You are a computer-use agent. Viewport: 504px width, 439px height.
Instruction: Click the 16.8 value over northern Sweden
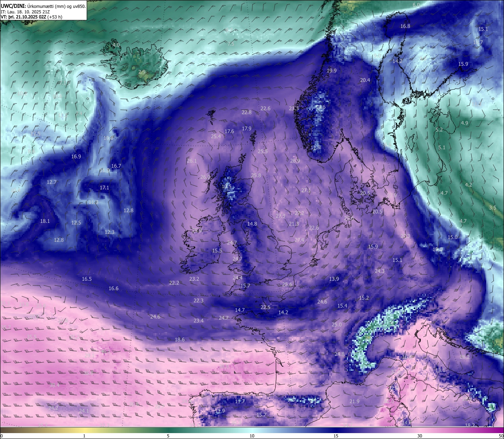pyautogui.click(x=405, y=26)
